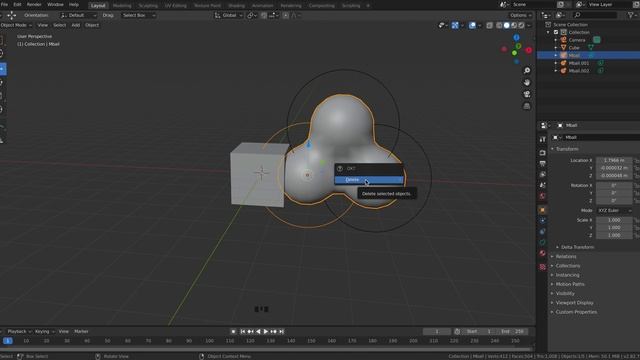
Task: Open the Window menu
Action: point(55,4)
